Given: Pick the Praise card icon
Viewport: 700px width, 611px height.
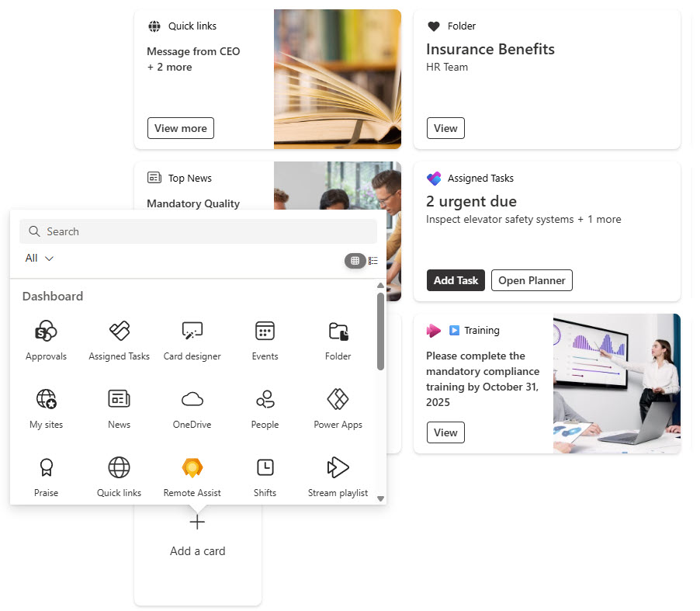Looking at the screenshot, I should coord(46,467).
